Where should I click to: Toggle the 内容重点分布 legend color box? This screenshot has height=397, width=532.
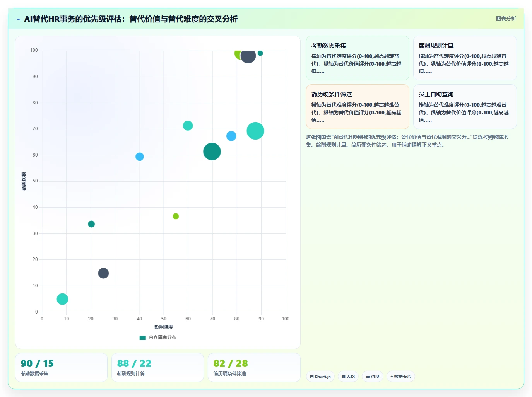point(143,337)
